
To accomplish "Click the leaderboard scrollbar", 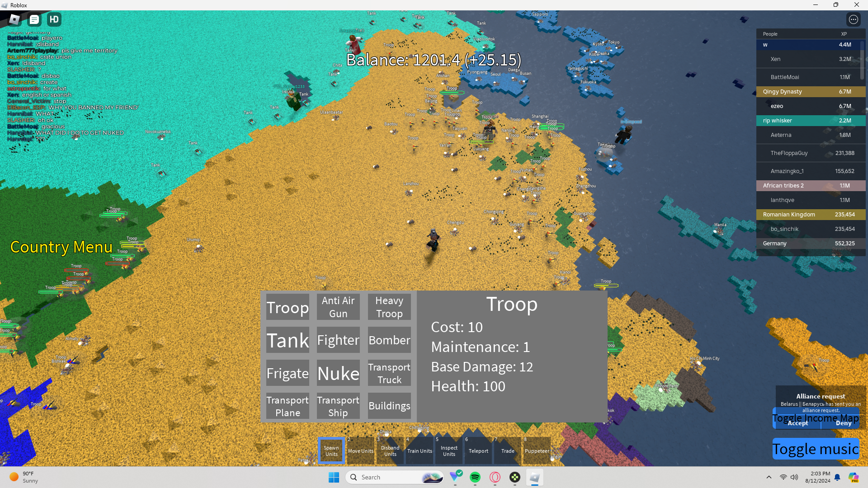I will click(862, 61).
